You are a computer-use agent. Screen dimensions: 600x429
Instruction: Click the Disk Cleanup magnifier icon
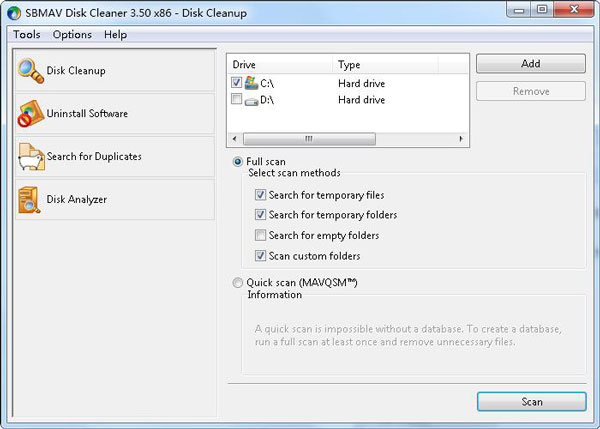click(x=31, y=71)
